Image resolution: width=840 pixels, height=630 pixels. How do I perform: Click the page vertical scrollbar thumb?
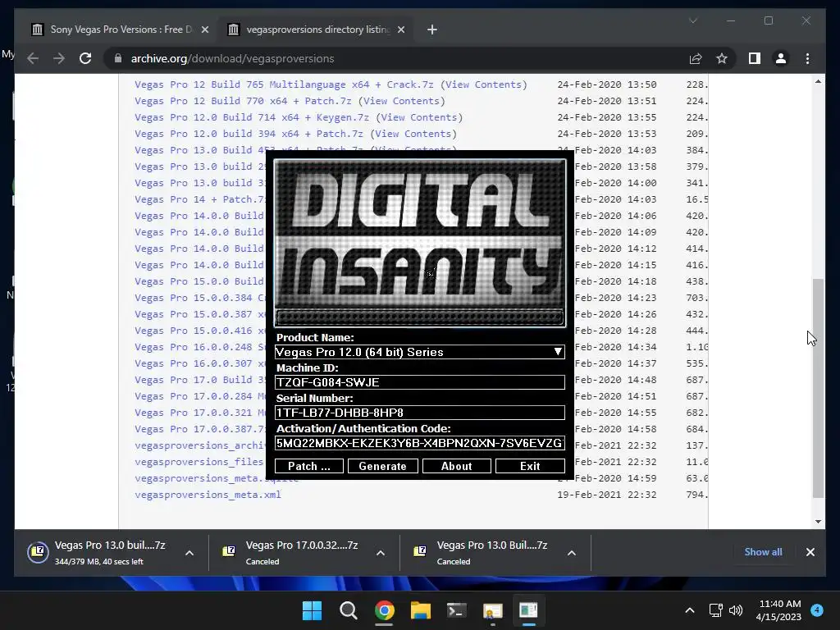pyautogui.click(x=818, y=388)
